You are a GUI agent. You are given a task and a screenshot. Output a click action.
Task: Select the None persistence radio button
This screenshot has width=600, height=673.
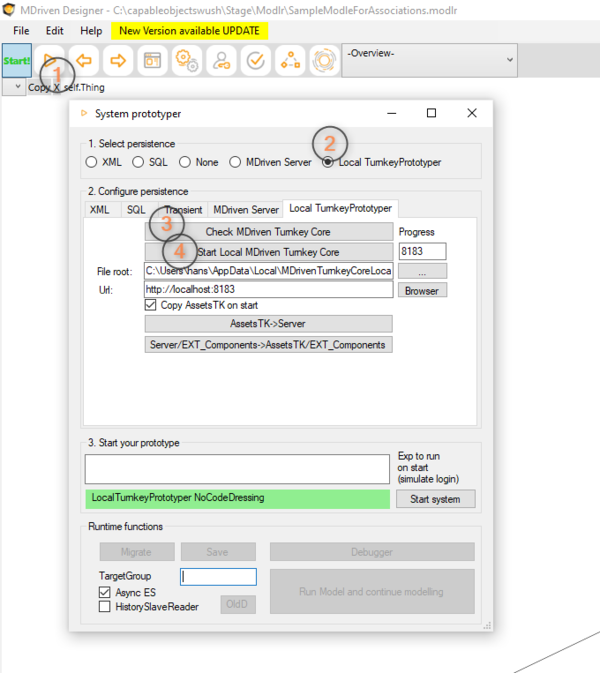[185, 162]
